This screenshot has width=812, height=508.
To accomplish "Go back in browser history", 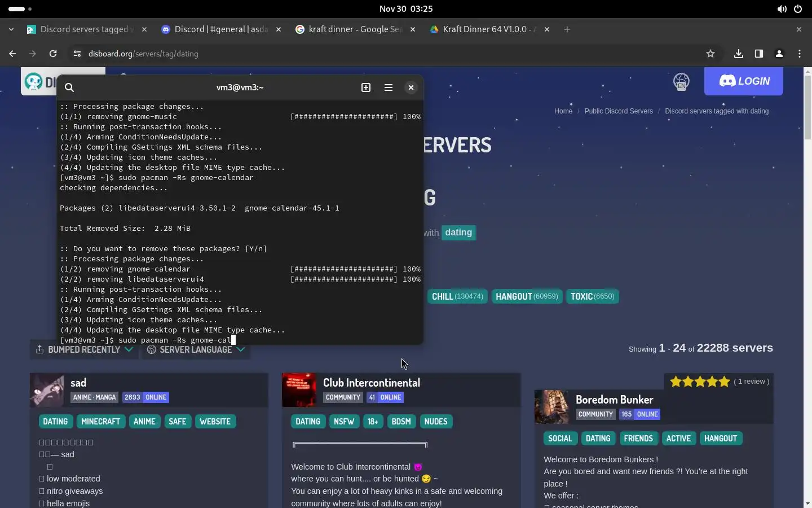I will [12, 54].
